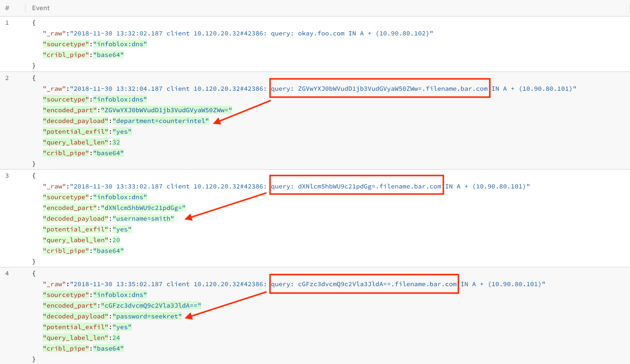Select the highlighted query in event 2's red box
The height and width of the screenshot is (364, 630).
[x=380, y=89]
